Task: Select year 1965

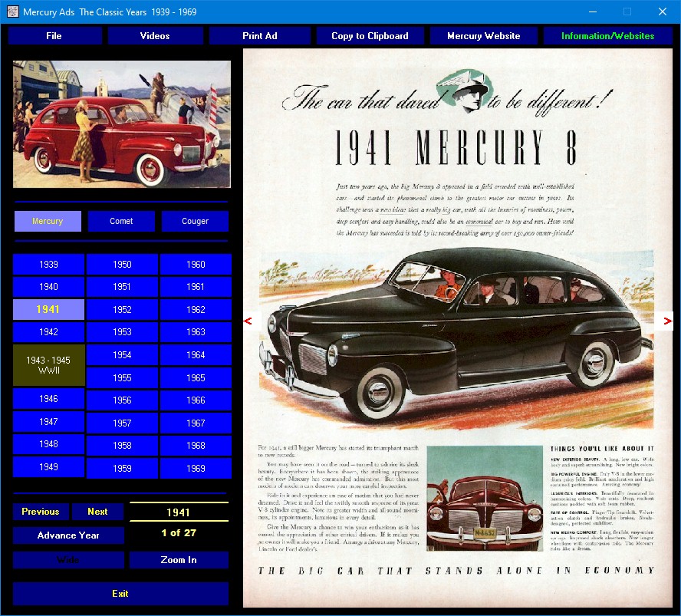Action: coord(196,378)
